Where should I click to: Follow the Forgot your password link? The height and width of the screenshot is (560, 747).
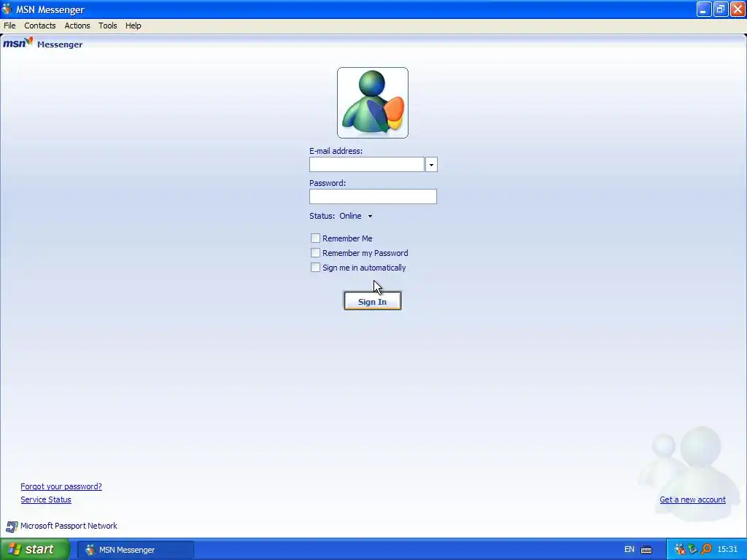(61, 486)
